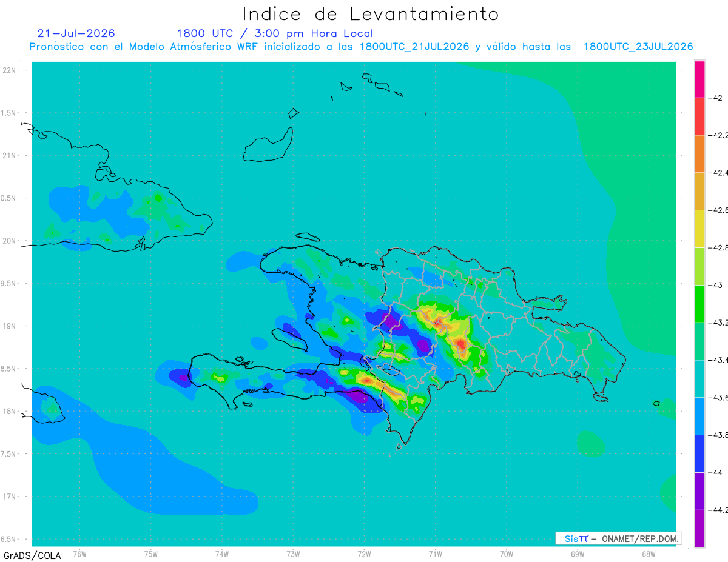Click '1800 UTC / 3:00 pm Hora Local' text

pyautogui.click(x=275, y=33)
